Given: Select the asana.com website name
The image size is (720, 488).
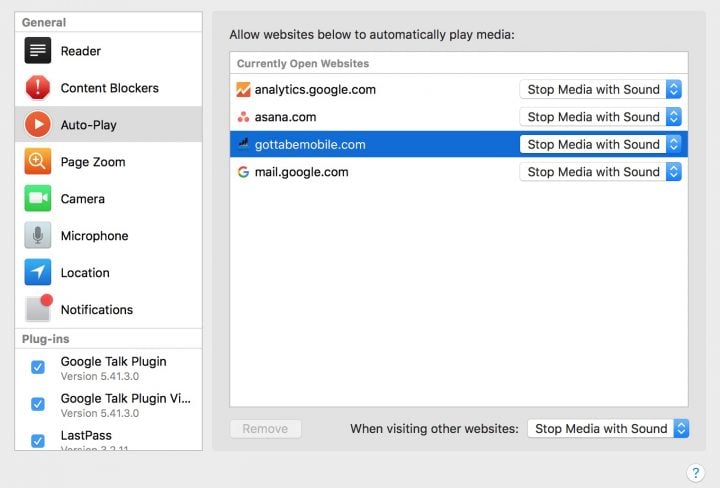Looking at the screenshot, I should [285, 117].
